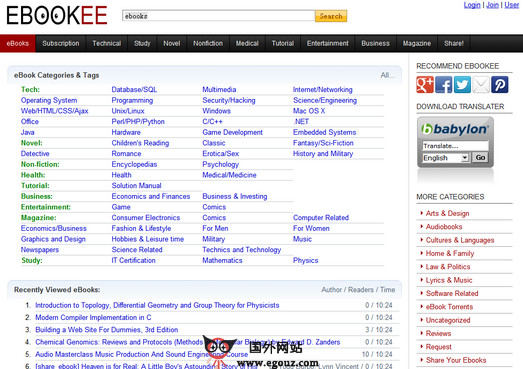The height and width of the screenshot is (369, 523).
Task: Select the Magazine navigation tab
Action: 417,43
